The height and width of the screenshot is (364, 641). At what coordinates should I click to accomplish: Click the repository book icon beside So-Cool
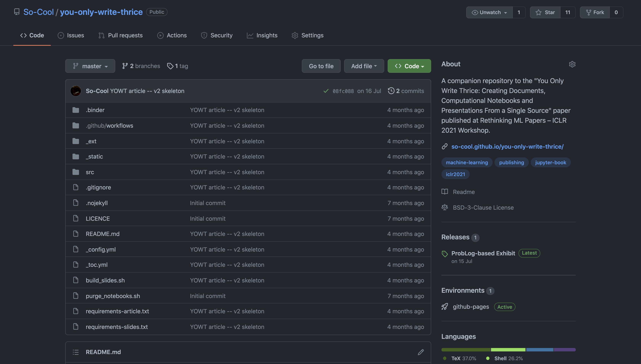pos(17,12)
